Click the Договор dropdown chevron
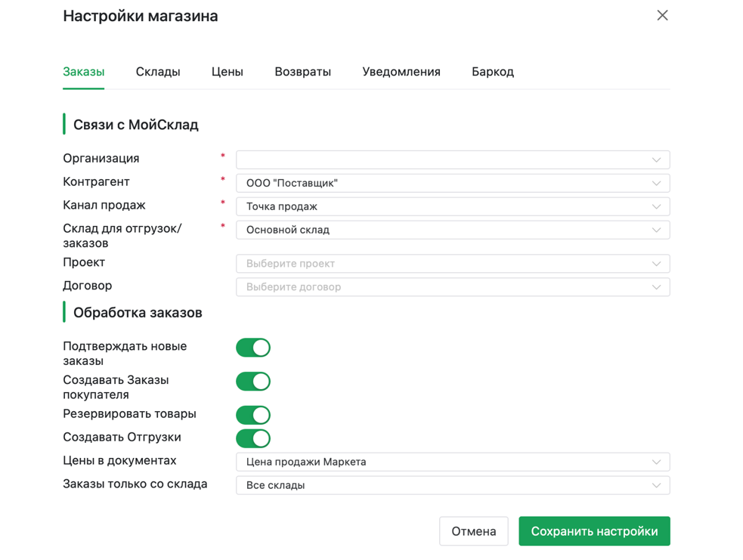 (x=656, y=287)
